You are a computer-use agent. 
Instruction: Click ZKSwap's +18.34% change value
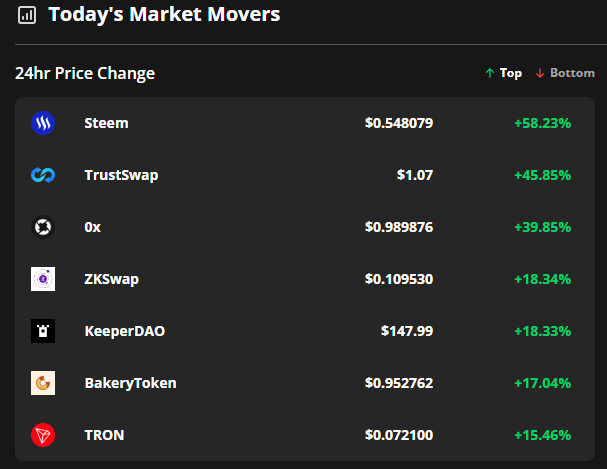(543, 279)
